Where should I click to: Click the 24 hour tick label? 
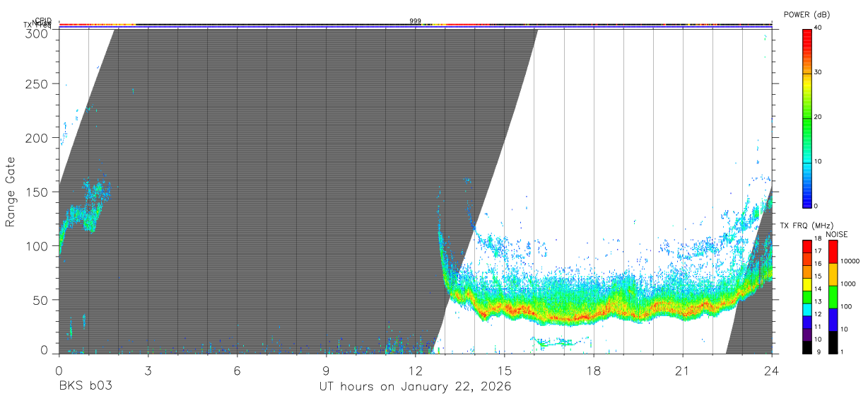point(772,370)
